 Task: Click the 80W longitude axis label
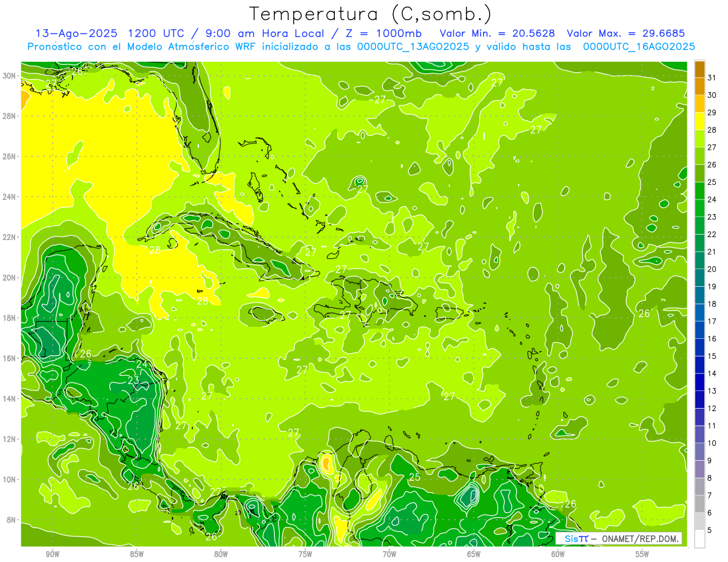click(221, 554)
